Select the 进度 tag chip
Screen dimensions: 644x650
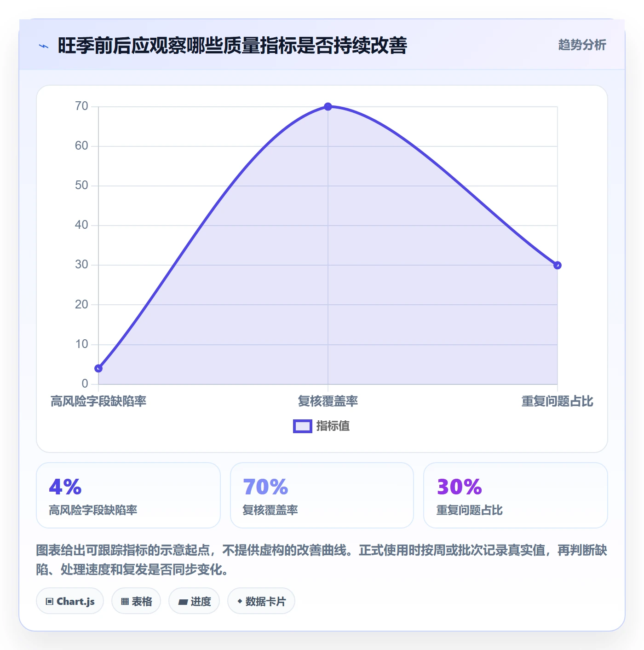pos(194,601)
